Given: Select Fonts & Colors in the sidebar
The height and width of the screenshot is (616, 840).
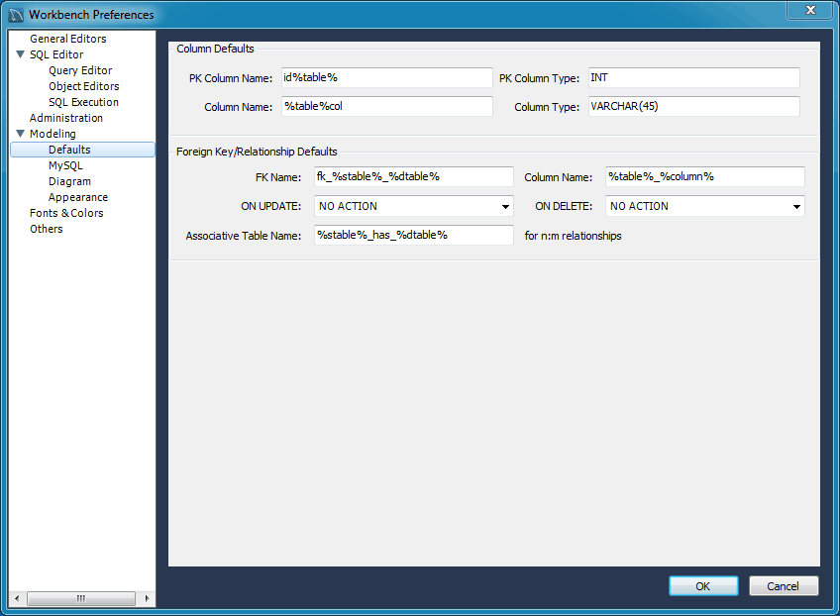Looking at the screenshot, I should [66, 213].
